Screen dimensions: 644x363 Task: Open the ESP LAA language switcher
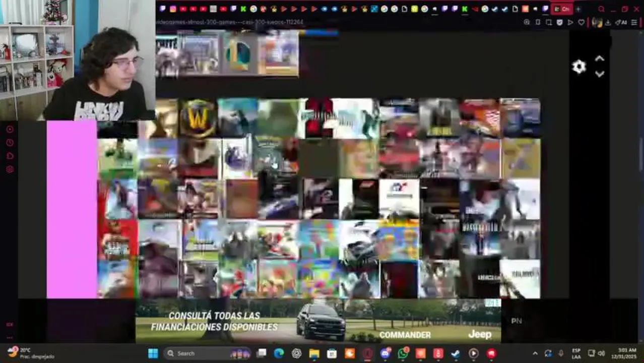click(576, 353)
